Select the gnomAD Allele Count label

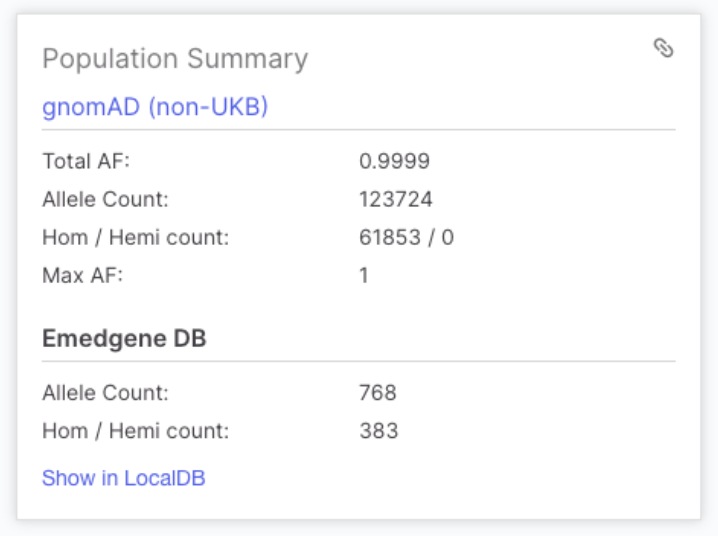tap(105, 199)
